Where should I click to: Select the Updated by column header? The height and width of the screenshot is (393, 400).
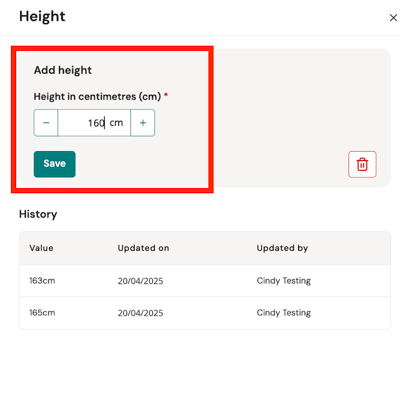pyautogui.click(x=282, y=248)
